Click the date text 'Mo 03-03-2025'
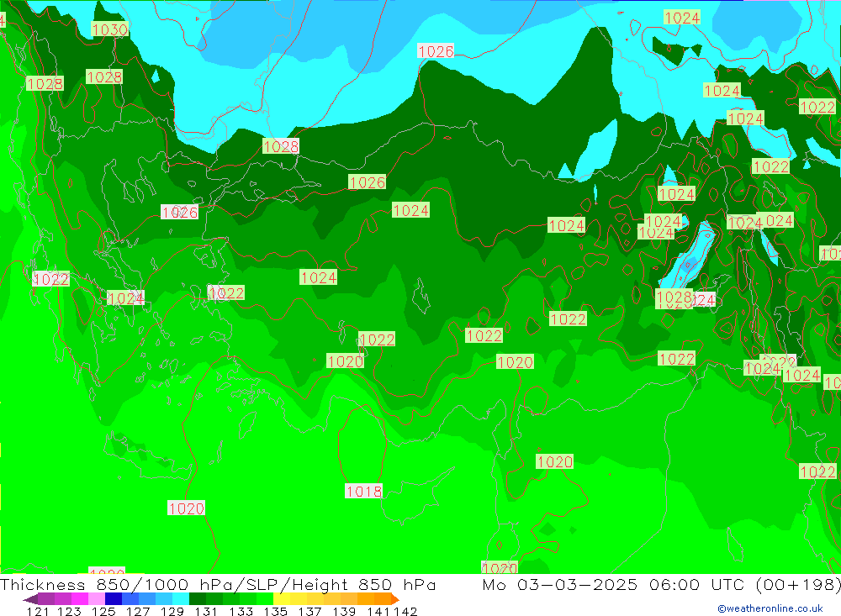Screen dimensions: 841x616 coord(560,584)
